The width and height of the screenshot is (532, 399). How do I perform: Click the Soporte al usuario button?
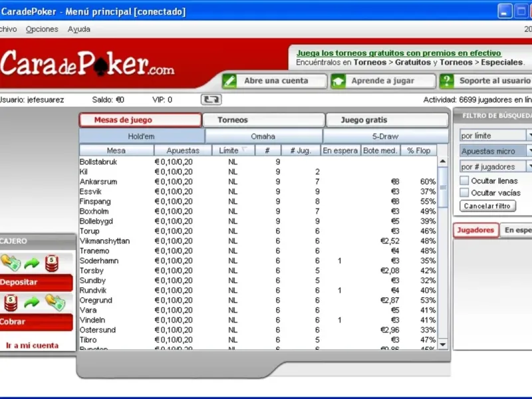click(x=485, y=81)
